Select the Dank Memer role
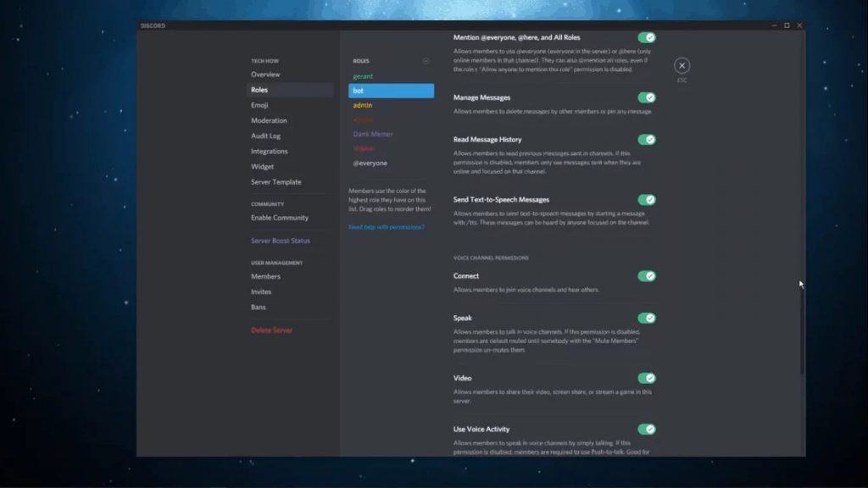The image size is (868, 488). pos(373,134)
